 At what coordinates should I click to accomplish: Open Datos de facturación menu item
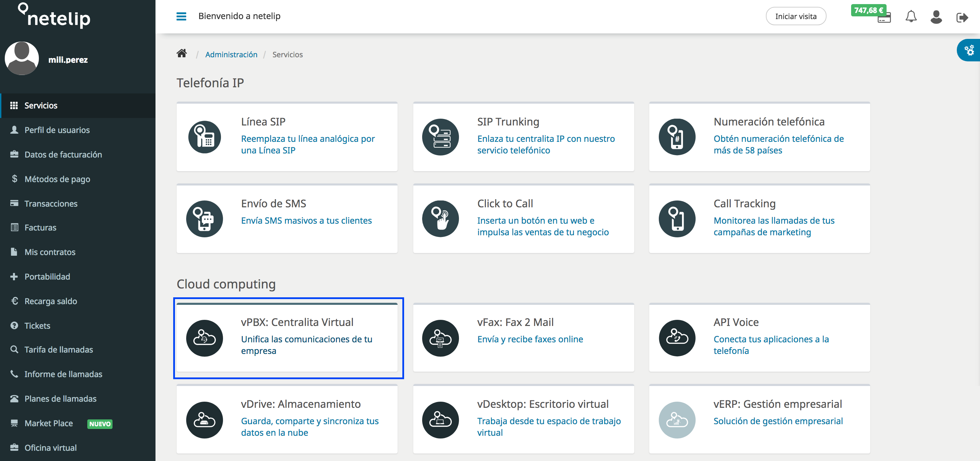point(78,154)
